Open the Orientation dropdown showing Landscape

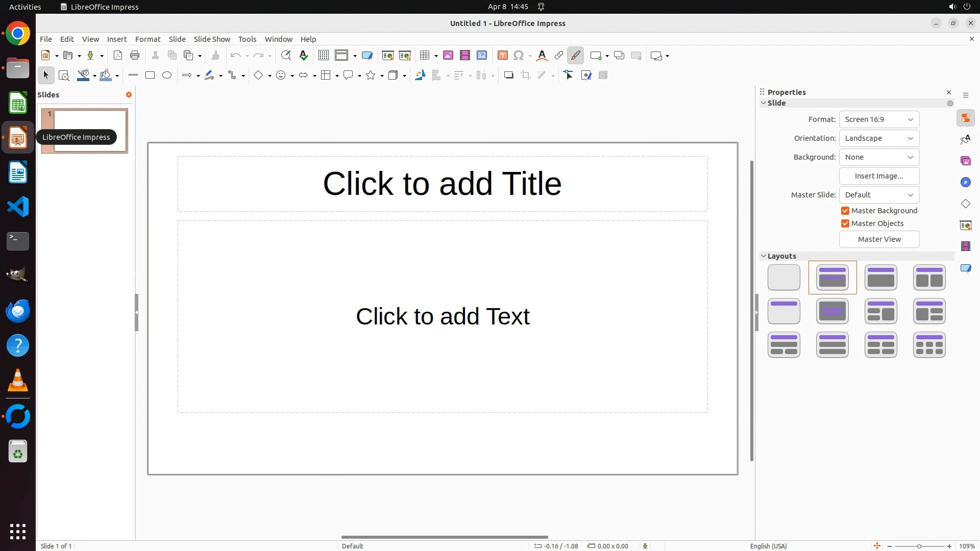[879, 138]
